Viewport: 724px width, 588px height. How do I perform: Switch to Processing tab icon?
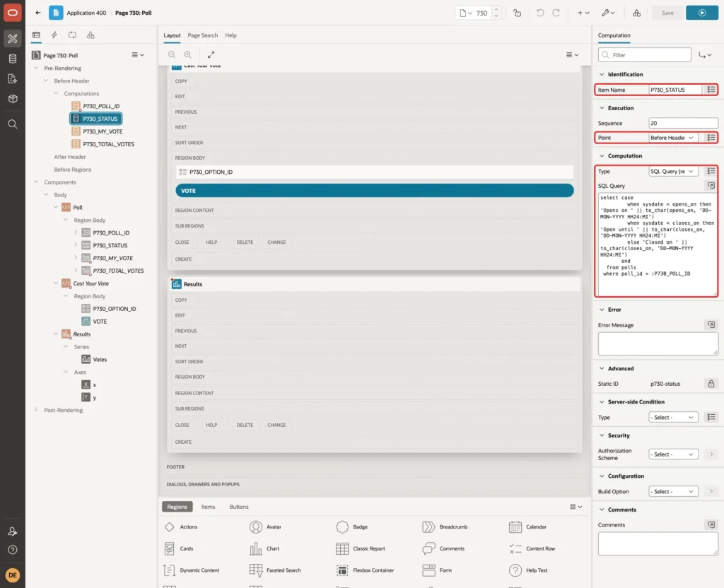(73, 35)
